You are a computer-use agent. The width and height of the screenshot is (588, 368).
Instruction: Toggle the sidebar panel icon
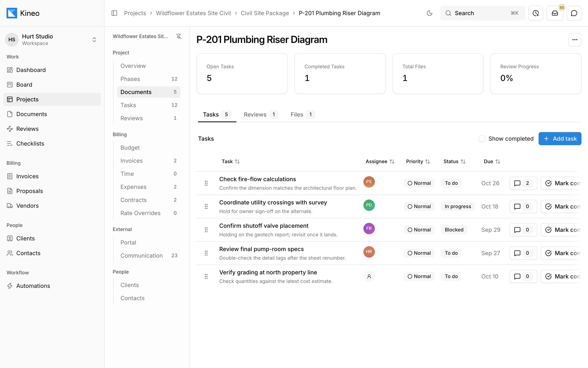pyautogui.click(x=114, y=13)
